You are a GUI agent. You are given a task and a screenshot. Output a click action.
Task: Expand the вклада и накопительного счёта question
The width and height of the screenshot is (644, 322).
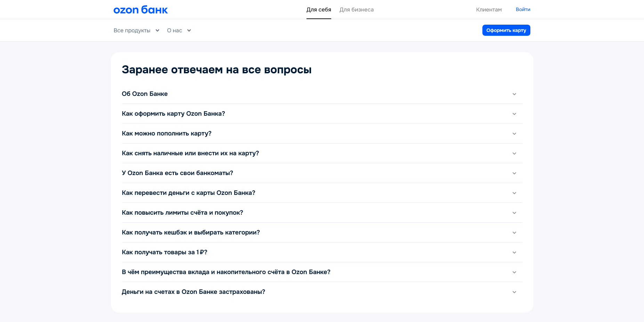tap(322, 272)
